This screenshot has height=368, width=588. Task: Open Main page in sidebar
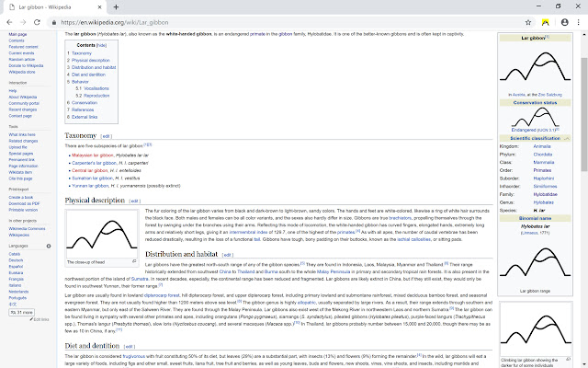(x=17, y=34)
